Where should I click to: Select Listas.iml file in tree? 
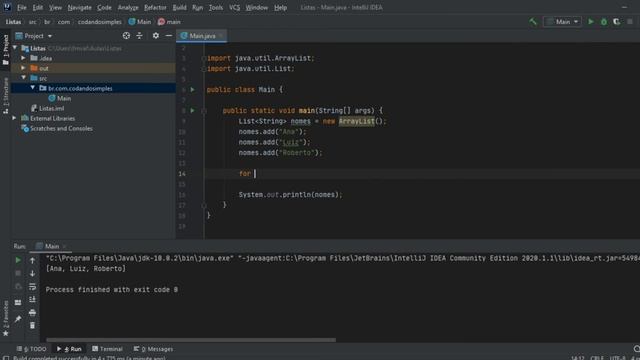coord(47,108)
